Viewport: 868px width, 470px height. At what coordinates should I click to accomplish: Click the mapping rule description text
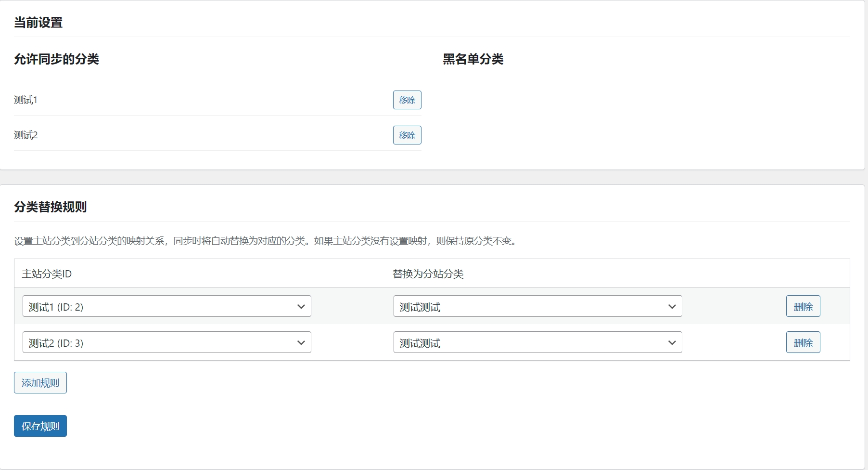(266, 241)
